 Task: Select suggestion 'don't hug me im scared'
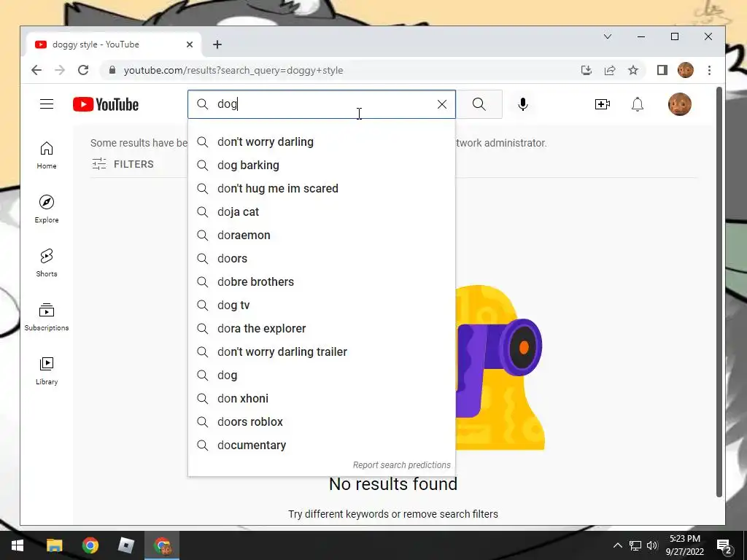(x=322, y=189)
